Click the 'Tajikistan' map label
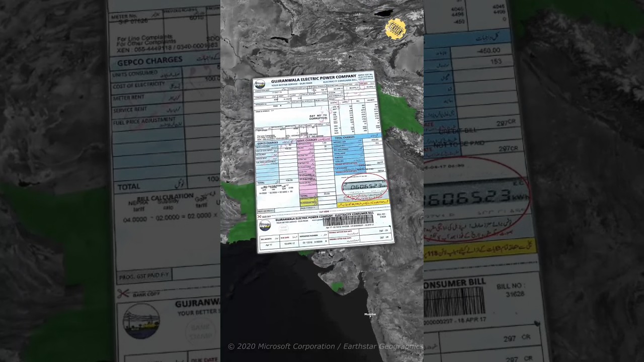Screen dimensions: 644x362 click(x=325, y=59)
